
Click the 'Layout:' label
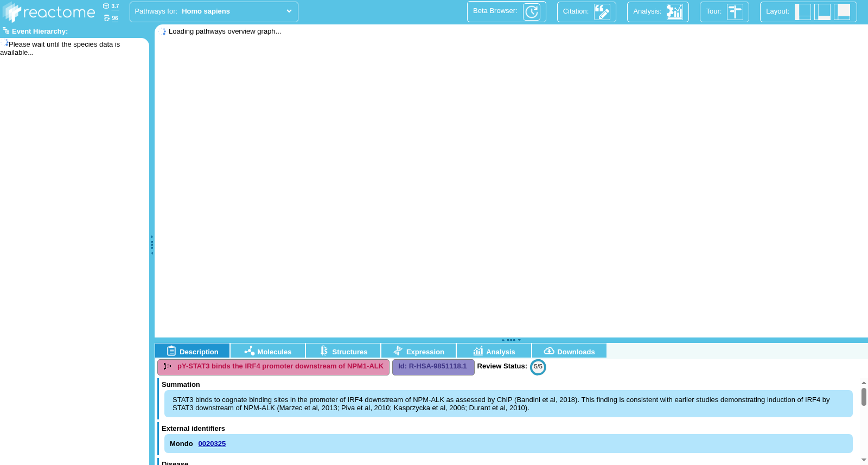point(777,11)
